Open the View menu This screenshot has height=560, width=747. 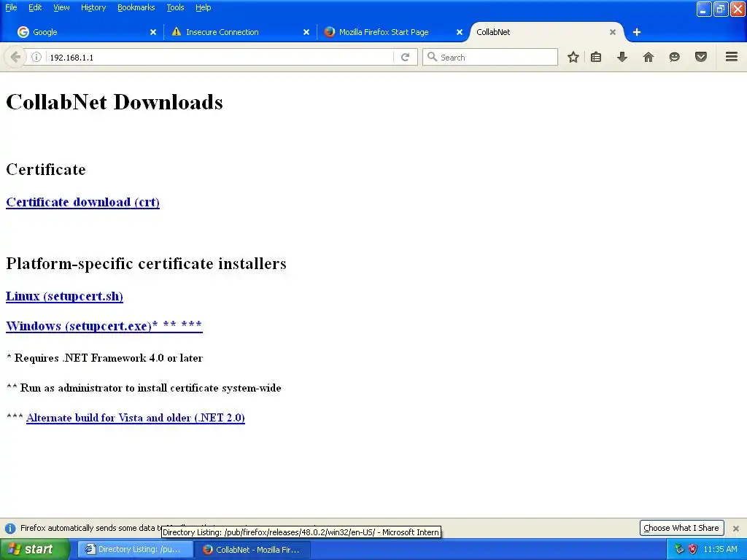[x=61, y=7]
